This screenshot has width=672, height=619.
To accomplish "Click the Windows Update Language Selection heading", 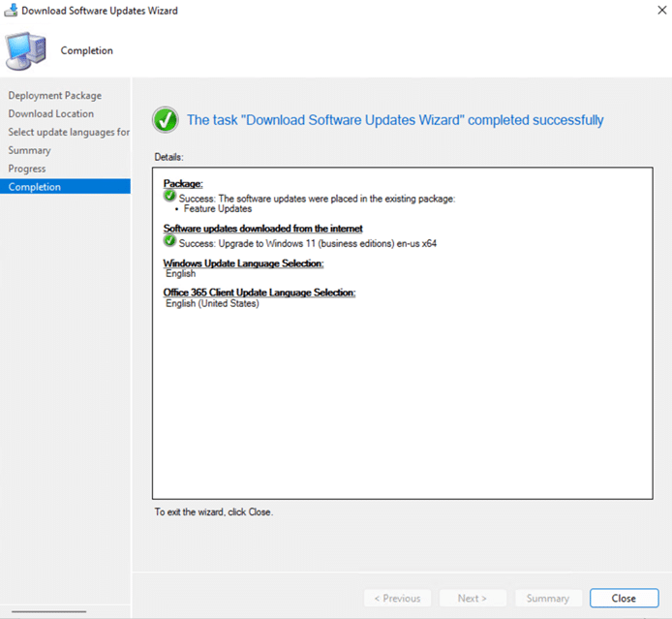I will pos(243,263).
